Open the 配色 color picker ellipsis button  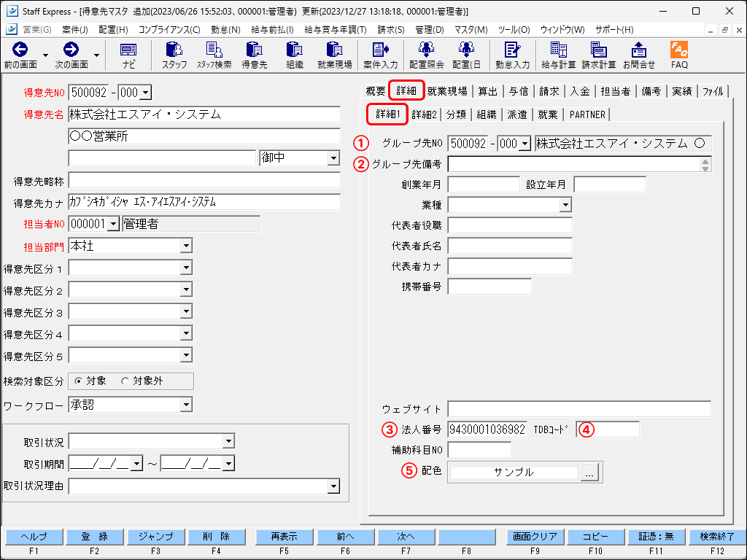click(x=590, y=472)
